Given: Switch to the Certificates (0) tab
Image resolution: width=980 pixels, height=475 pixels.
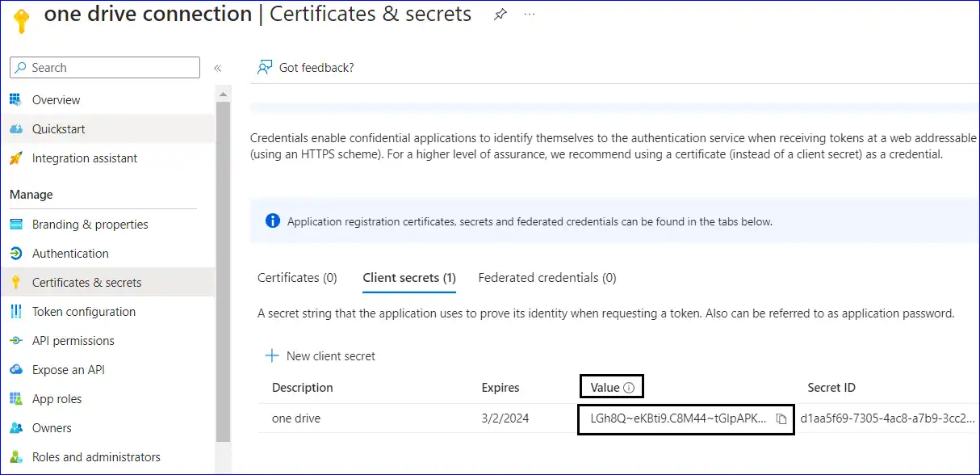Looking at the screenshot, I should [297, 278].
